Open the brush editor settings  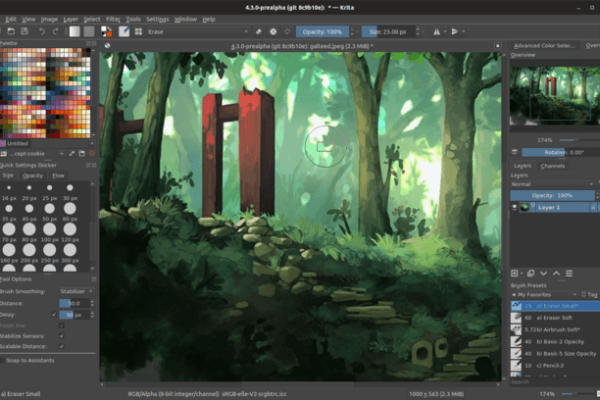(x=124, y=31)
